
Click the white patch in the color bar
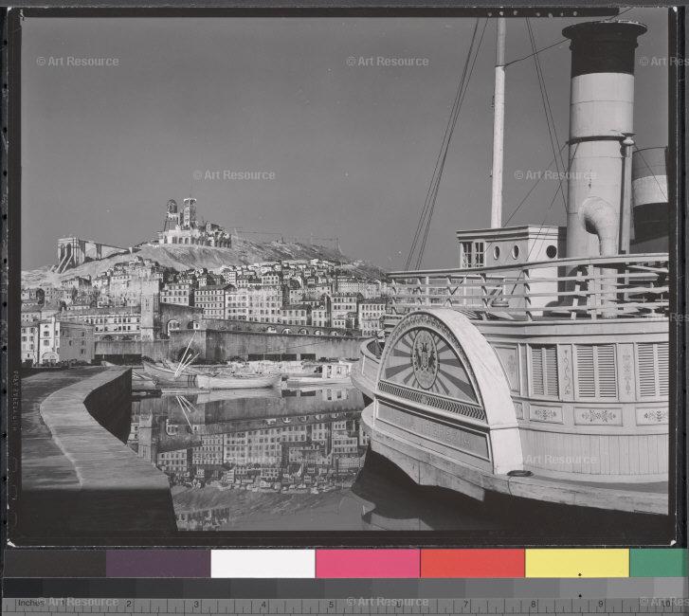(x=263, y=563)
